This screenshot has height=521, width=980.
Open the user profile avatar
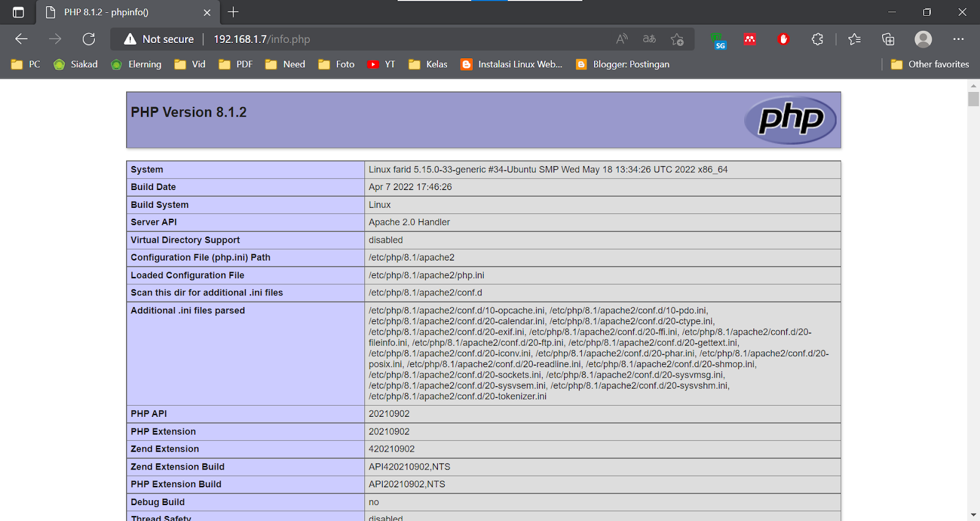tap(923, 39)
